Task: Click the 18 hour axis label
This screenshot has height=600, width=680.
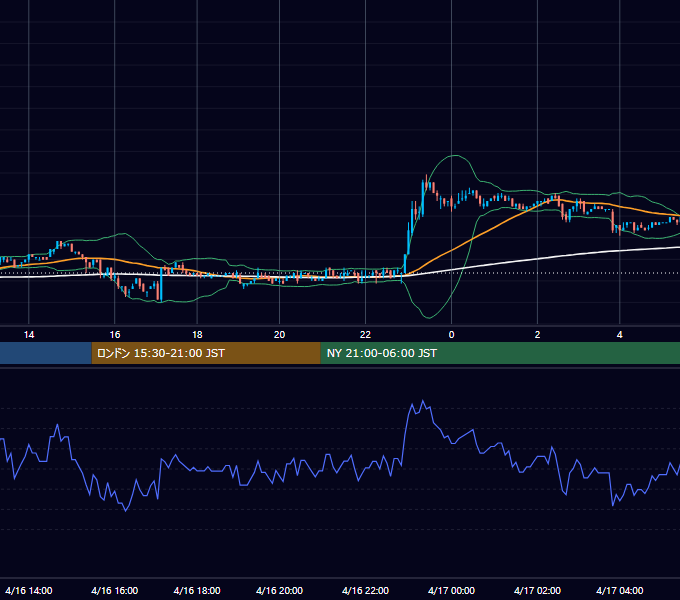Action: pyautogui.click(x=197, y=335)
